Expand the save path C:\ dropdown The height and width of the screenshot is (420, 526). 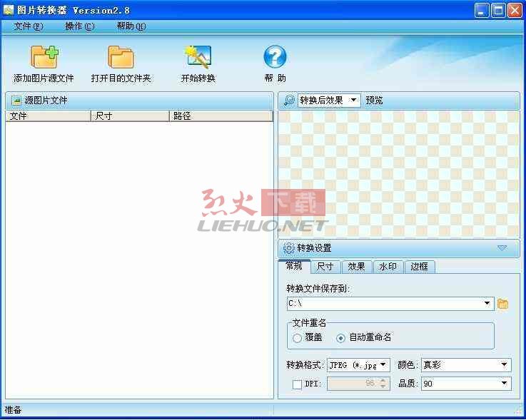click(487, 304)
